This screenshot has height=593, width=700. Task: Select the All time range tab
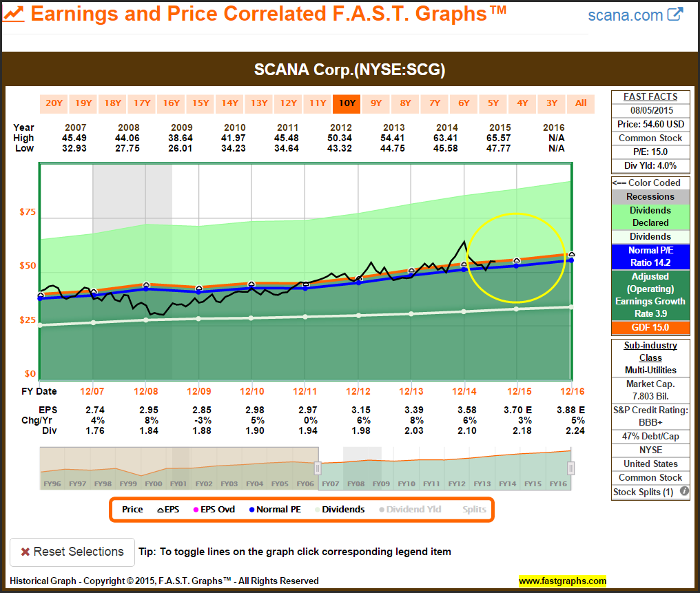(581, 103)
